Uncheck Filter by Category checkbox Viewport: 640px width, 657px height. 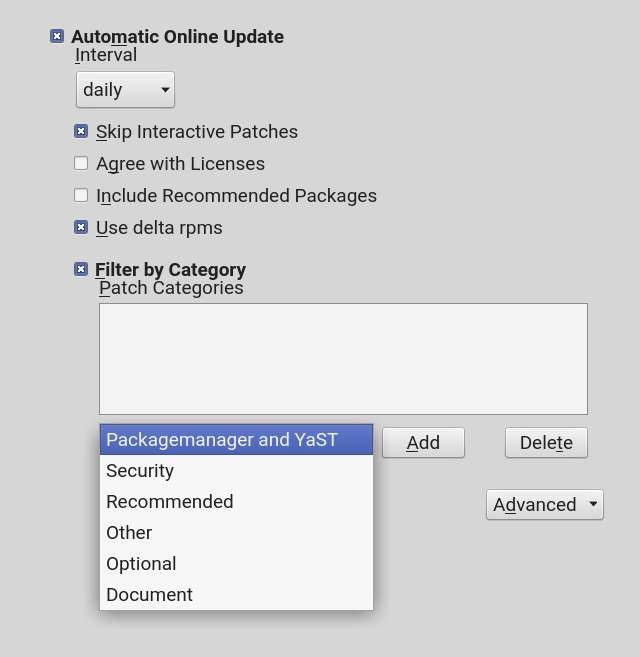coord(81,269)
